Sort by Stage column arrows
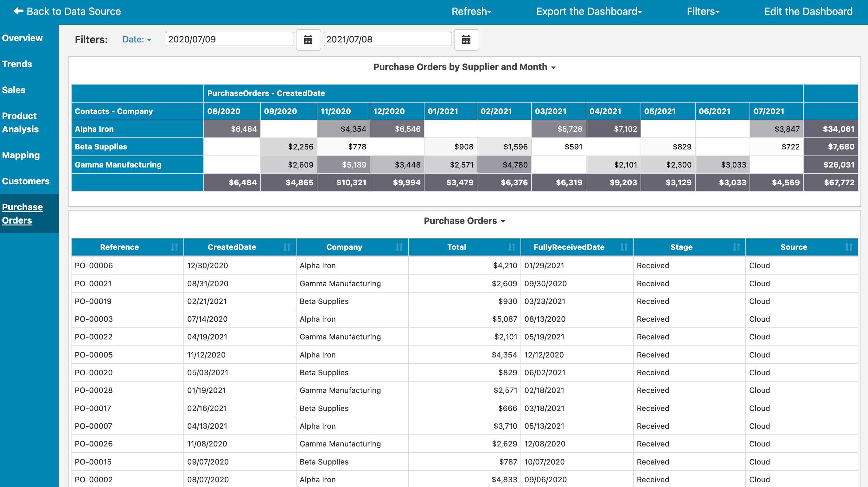The height and width of the screenshot is (487, 868). (x=736, y=247)
